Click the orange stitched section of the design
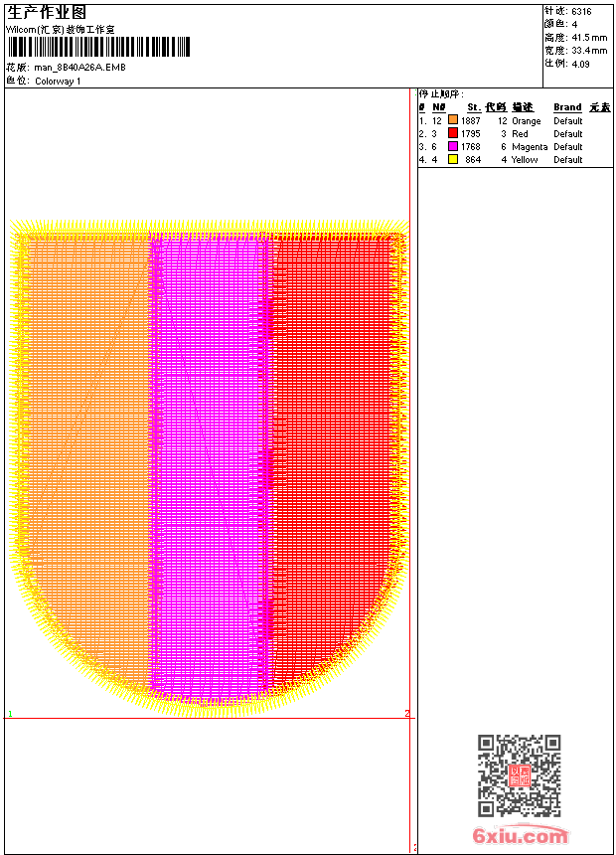 pyautogui.click(x=84, y=447)
